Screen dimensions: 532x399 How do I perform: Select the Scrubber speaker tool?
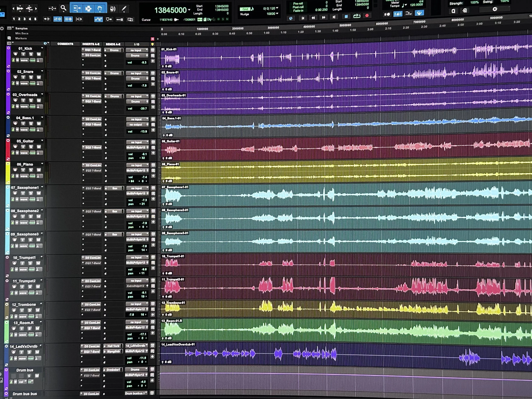(x=113, y=9)
